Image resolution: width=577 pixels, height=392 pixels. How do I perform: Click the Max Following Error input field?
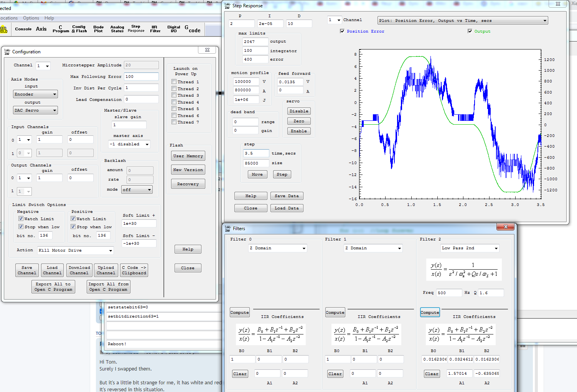[141, 77]
